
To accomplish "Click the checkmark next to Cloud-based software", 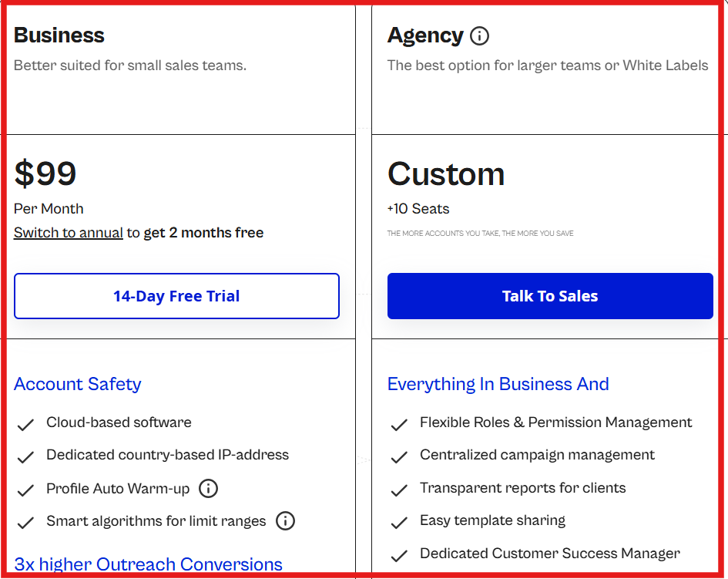I will [25, 422].
